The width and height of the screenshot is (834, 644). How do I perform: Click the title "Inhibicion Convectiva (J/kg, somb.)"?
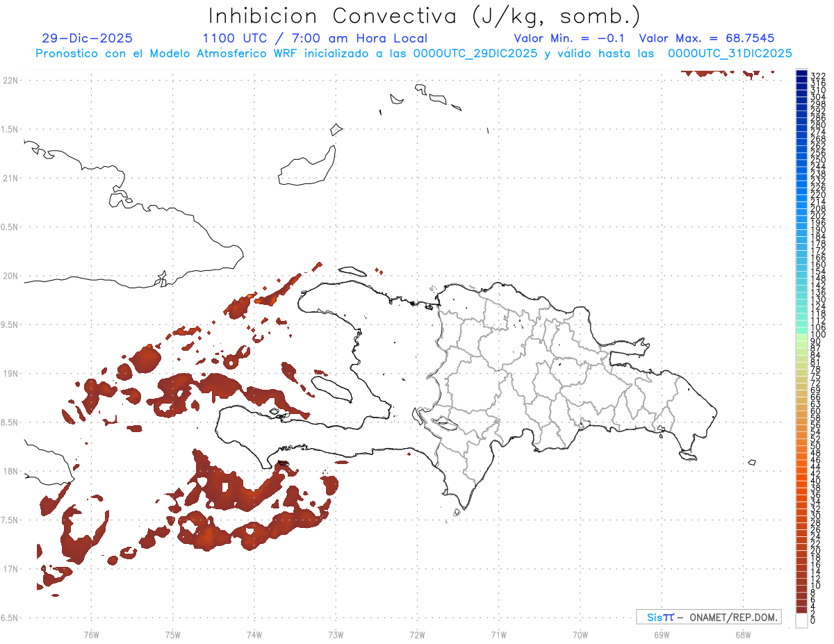click(424, 17)
